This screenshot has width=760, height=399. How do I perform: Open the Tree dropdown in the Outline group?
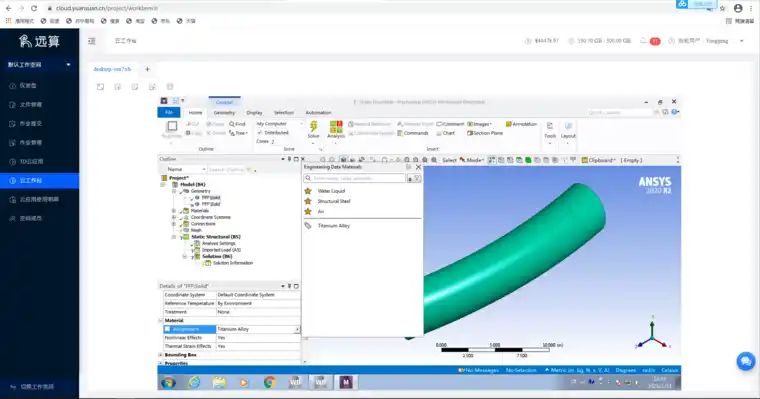(238, 133)
